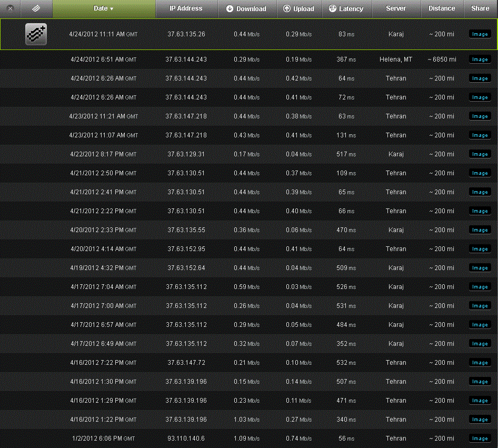This screenshot has height=448, width=498.
Task: Sort by IP Address column
Action: [x=186, y=8]
